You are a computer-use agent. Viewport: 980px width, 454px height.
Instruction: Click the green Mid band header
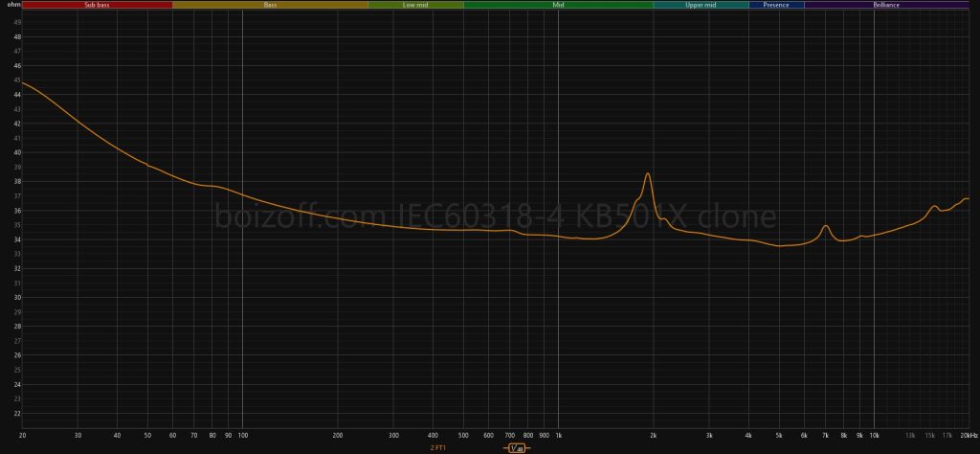pyautogui.click(x=558, y=5)
